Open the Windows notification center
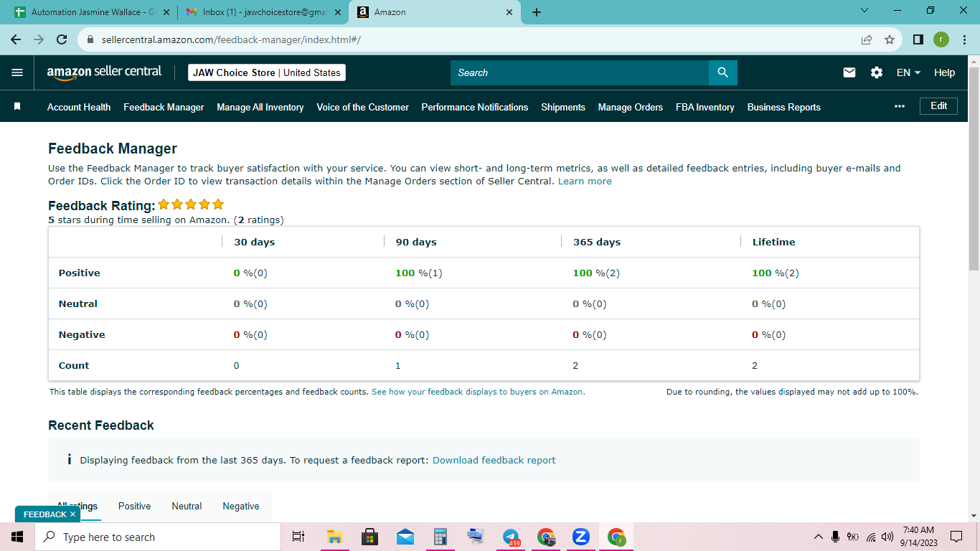 click(956, 537)
